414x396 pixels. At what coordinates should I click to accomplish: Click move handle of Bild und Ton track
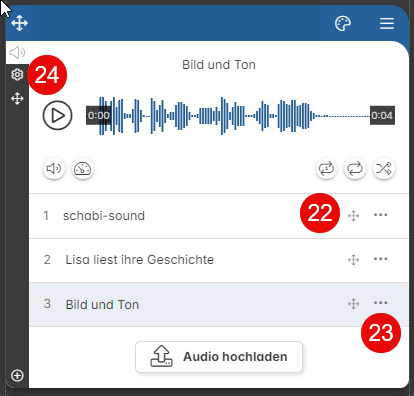[x=353, y=304]
